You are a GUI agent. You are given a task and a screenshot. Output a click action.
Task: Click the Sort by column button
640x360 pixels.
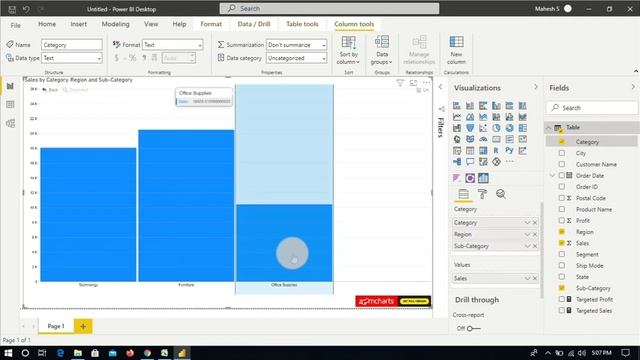(348, 50)
